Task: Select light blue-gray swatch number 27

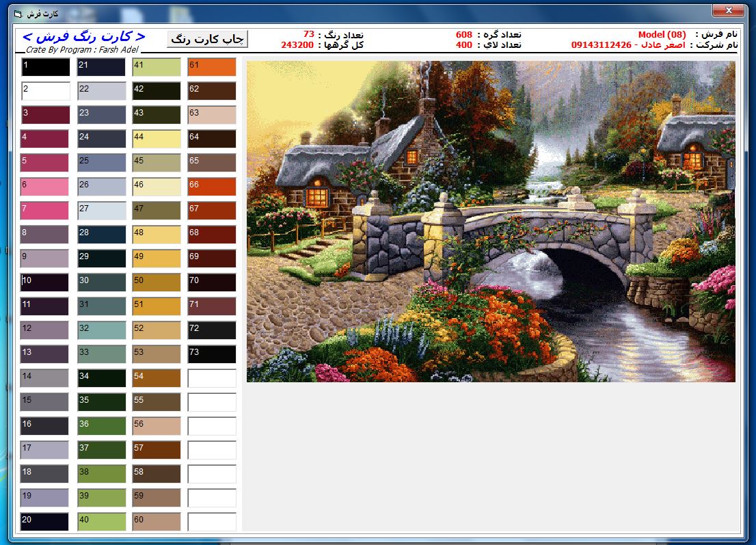Action: tap(102, 211)
